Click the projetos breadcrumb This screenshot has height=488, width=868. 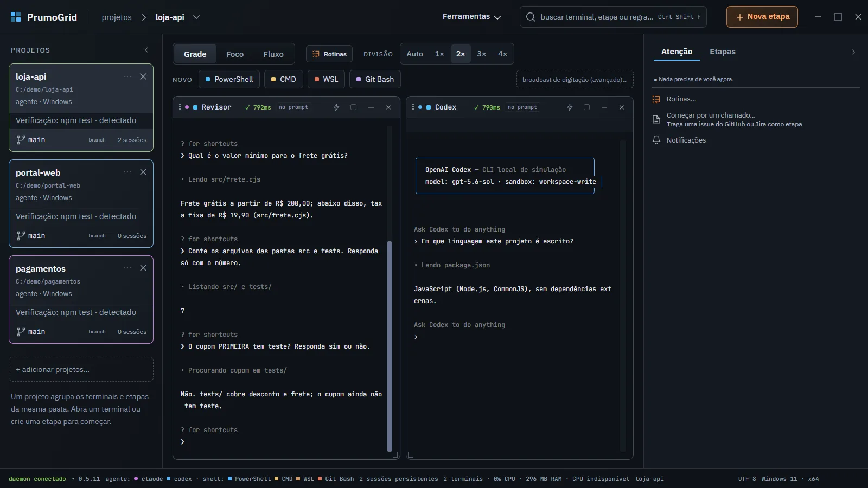[117, 17]
